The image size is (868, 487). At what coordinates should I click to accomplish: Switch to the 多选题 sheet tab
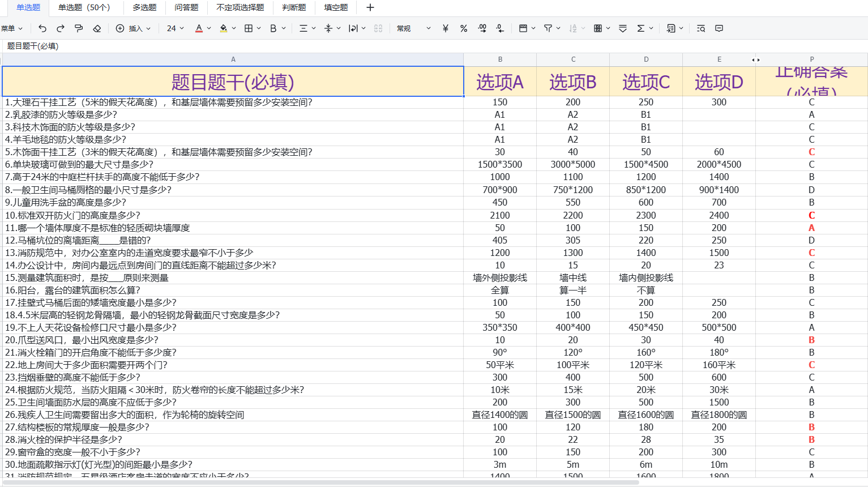click(144, 7)
